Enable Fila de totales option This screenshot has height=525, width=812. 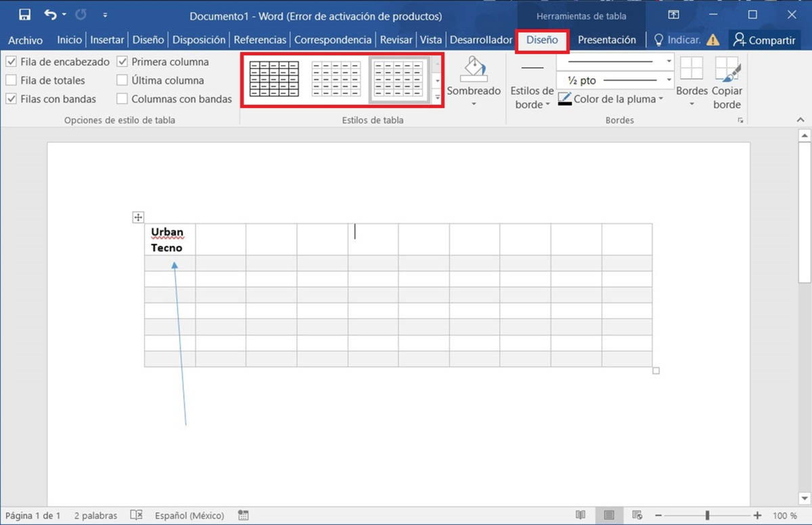12,80
